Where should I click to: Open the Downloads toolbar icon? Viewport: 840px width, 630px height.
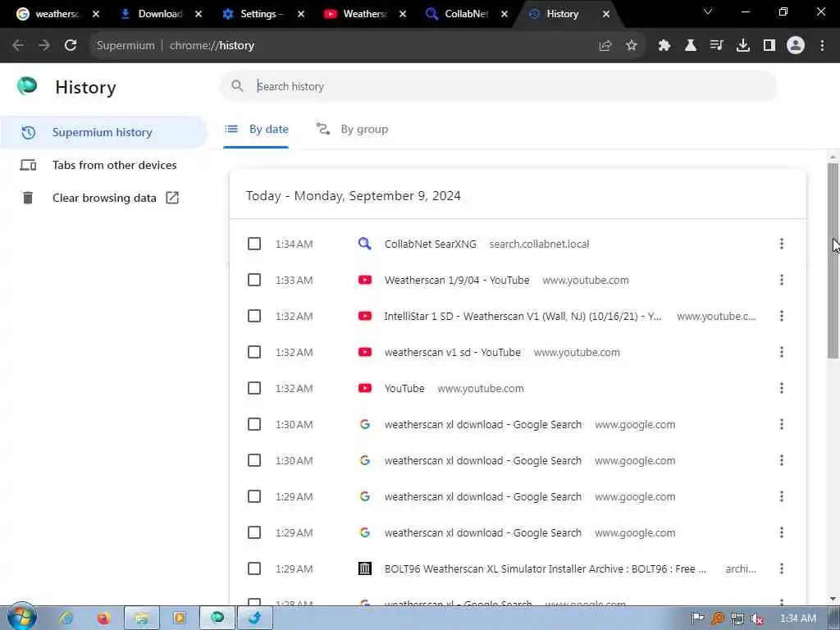(x=743, y=46)
